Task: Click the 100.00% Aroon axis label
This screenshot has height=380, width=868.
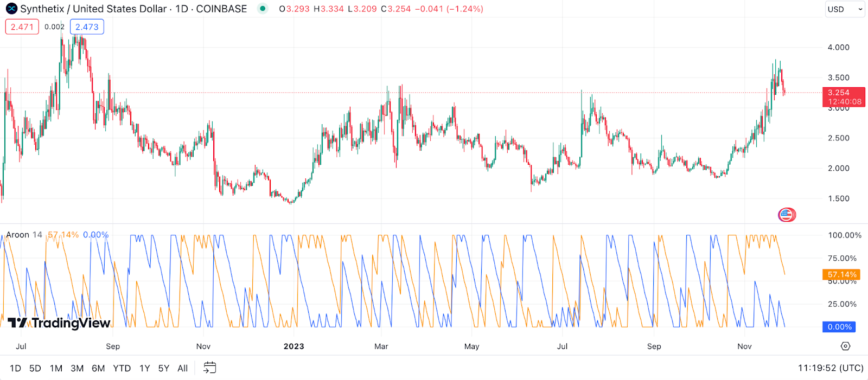Action: click(x=845, y=235)
